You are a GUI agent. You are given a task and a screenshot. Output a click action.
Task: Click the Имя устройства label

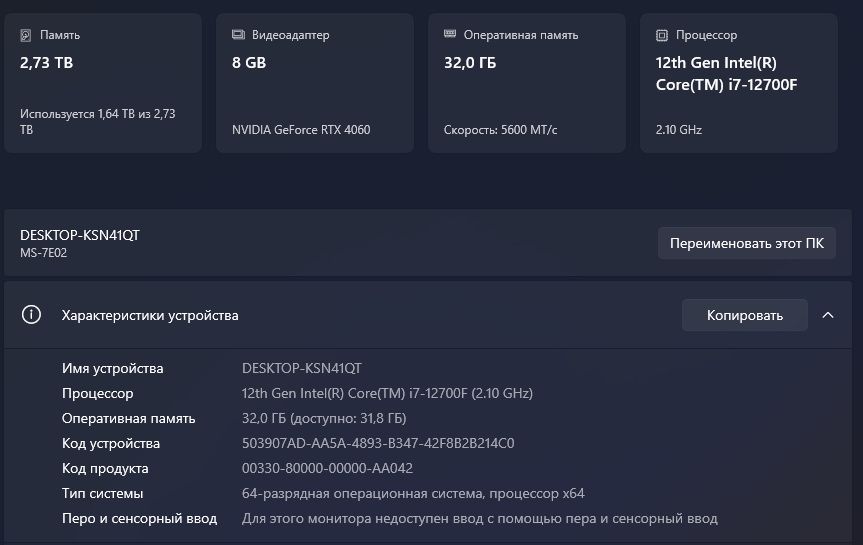click(112, 368)
